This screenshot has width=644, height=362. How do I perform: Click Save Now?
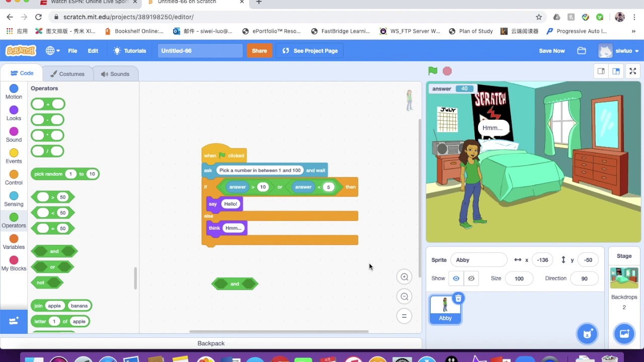click(x=552, y=51)
